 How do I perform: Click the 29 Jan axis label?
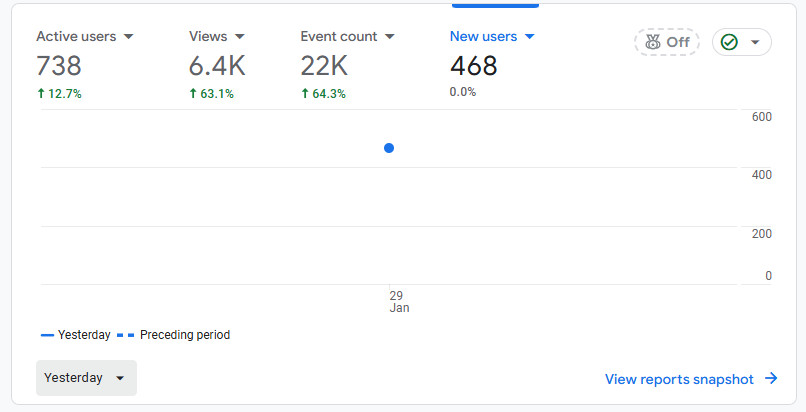[x=399, y=302]
